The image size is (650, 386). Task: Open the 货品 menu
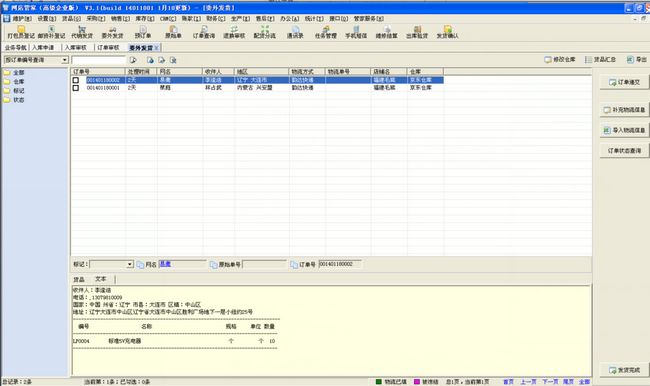[71, 19]
